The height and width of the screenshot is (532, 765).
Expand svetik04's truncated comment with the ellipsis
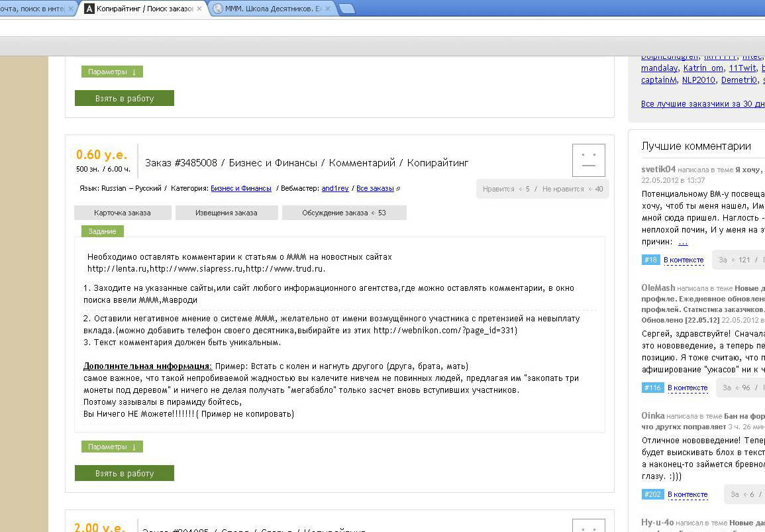tap(683, 242)
